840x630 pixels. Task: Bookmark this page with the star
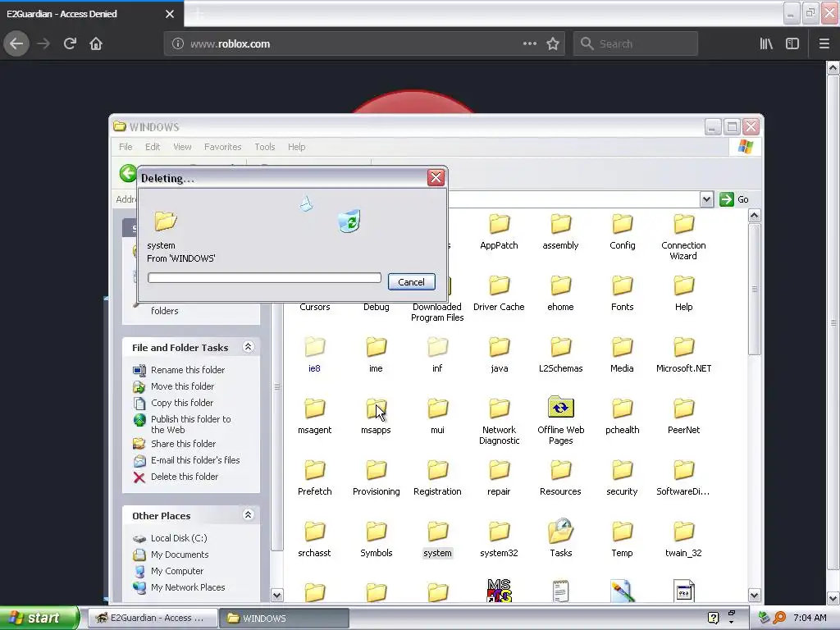coord(553,44)
